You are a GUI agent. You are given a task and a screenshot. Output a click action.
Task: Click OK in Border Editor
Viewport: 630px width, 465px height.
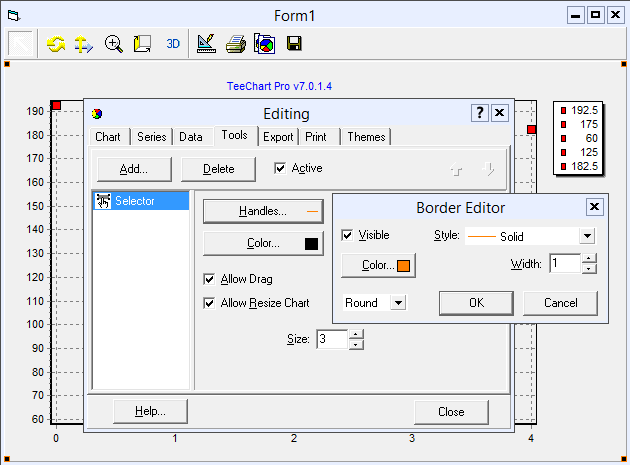coord(476,303)
